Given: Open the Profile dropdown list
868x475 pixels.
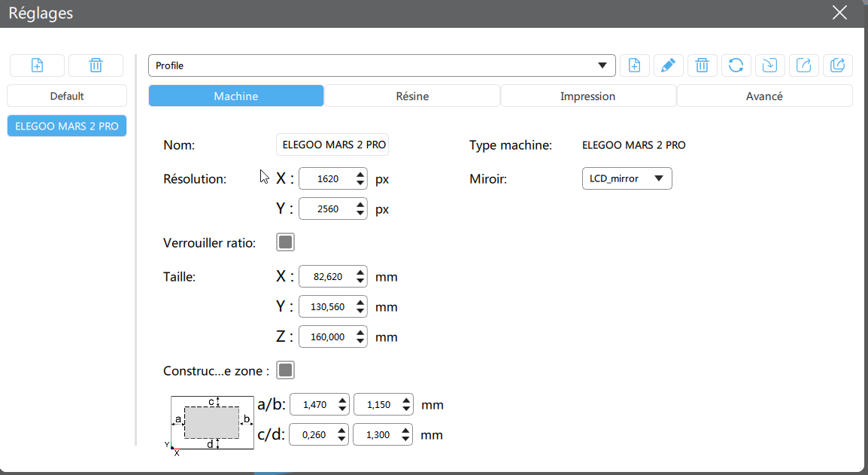Looking at the screenshot, I should (382, 65).
